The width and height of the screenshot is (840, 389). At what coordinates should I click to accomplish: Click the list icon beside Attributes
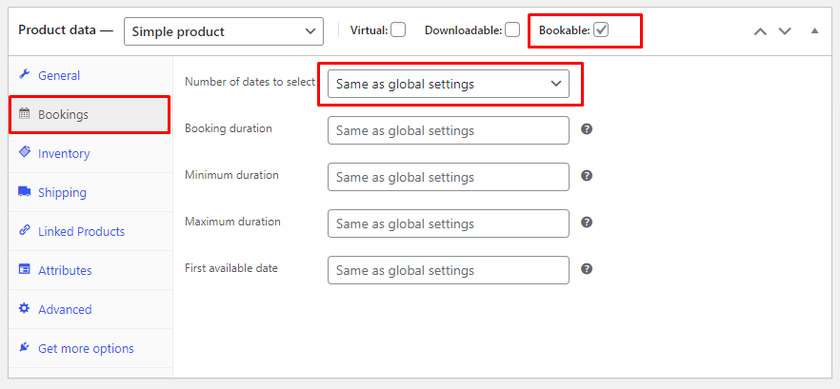click(x=24, y=270)
